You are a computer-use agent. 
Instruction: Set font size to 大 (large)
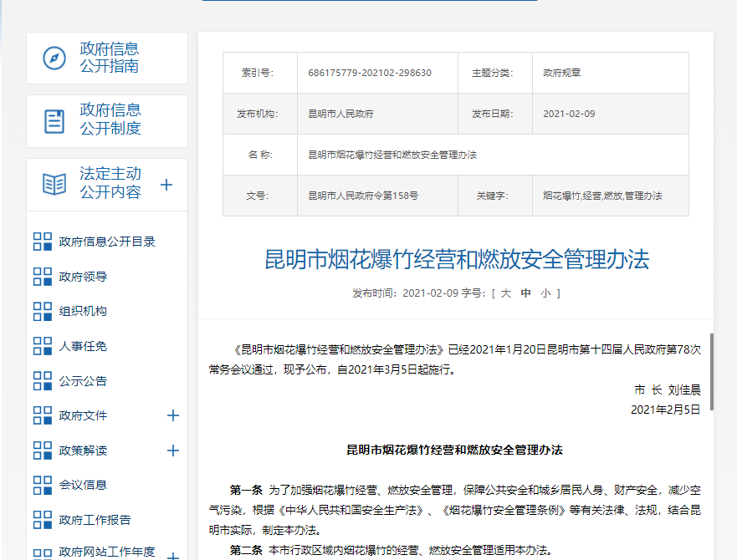point(505,293)
